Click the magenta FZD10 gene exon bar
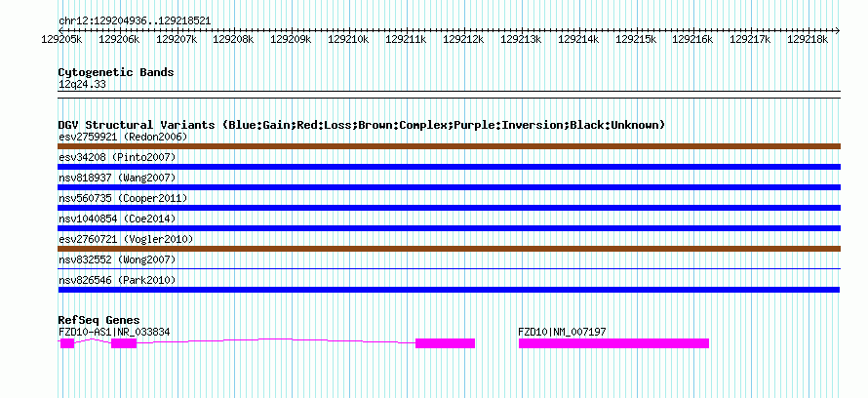Image resolution: width=868 pixels, height=398 pixels. [x=613, y=343]
